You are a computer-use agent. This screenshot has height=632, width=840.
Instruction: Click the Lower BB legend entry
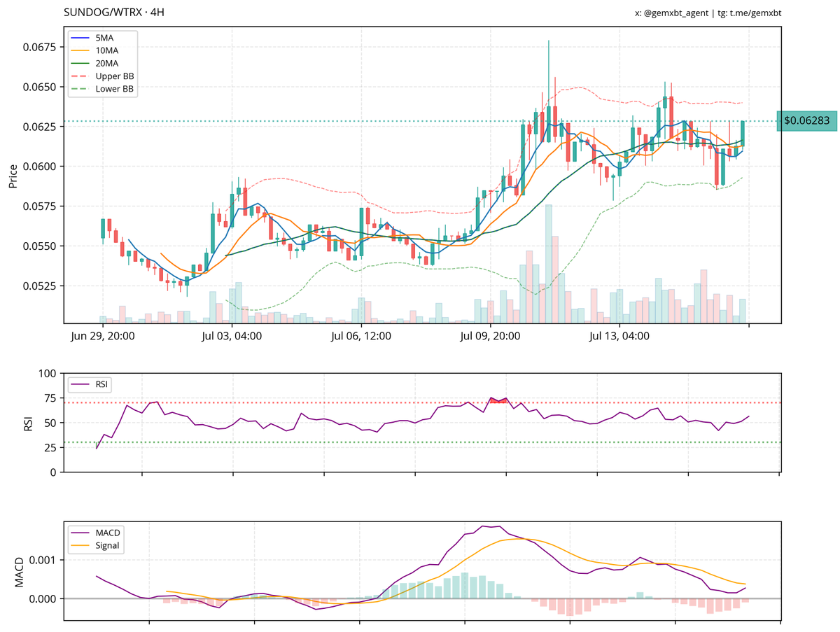click(x=102, y=89)
